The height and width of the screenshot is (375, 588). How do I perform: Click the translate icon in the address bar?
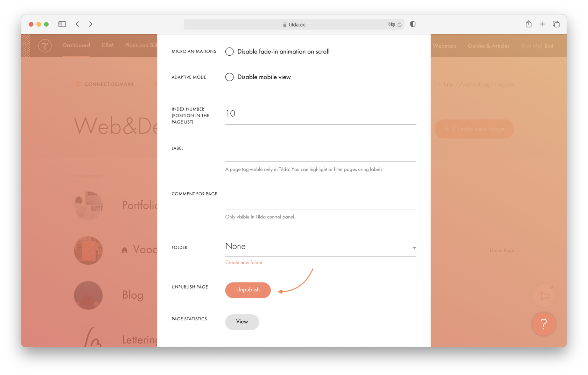[391, 24]
